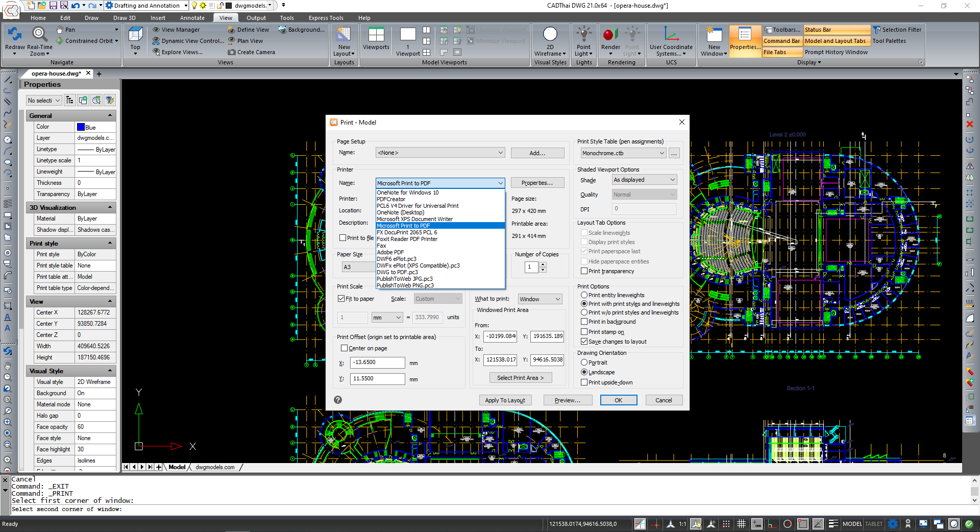This screenshot has height=532, width=980.
Task: Enable the Print to file checkbox
Action: click(343, 238)
